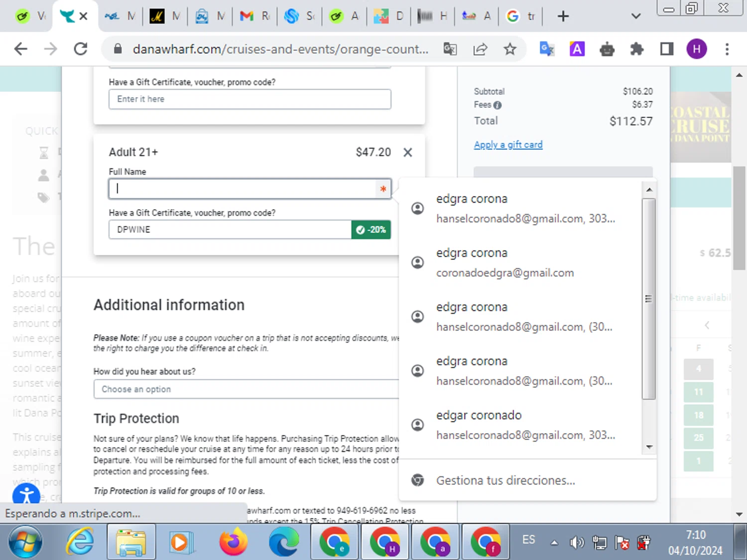This screenshot has height=560, width=747.
Task: Bookmark this page with the star icon
Action: click(509, 49)
